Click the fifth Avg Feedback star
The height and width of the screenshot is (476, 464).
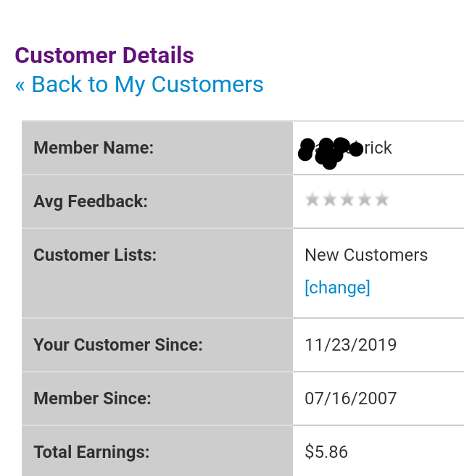coord(382,199)
